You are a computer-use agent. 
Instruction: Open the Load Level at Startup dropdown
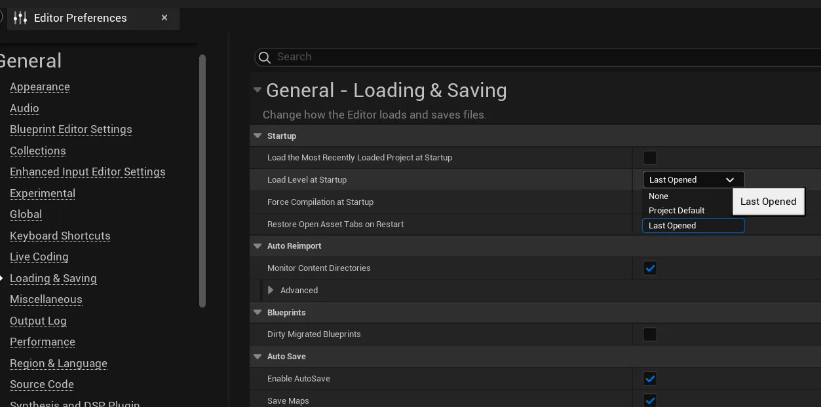(693, 180)
